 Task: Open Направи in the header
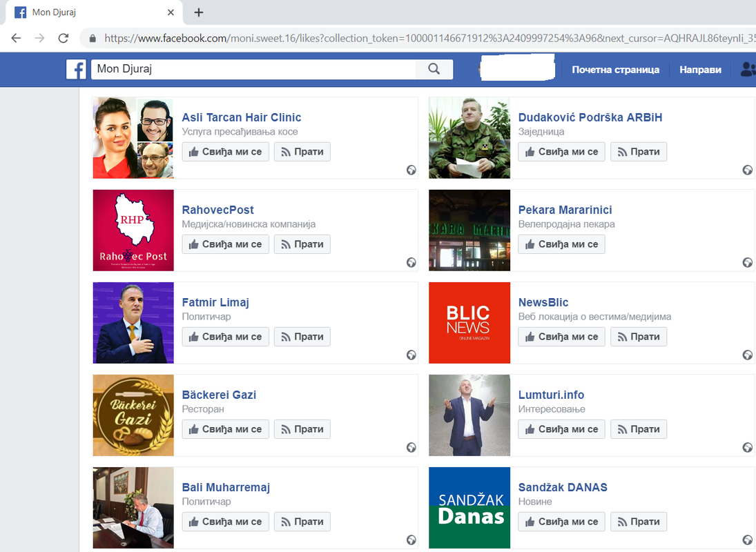tap(700, 70)
